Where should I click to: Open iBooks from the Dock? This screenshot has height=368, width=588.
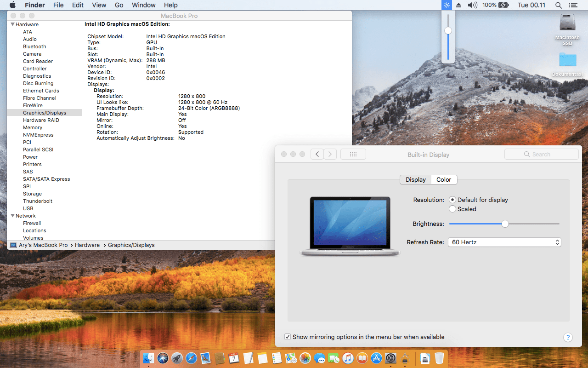[x=362, y=358]
